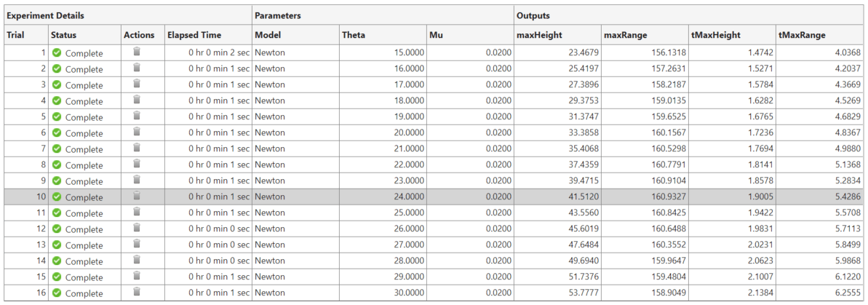Viewport: 868px width, 305px height.
Task: Delete trial 1 using its trash icon
Action: 136,52
